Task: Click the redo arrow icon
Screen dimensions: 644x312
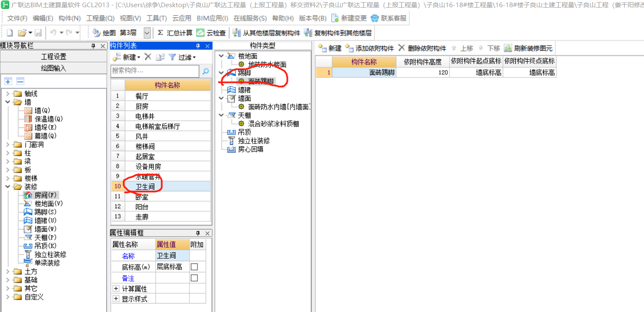Action: point(70,33)
